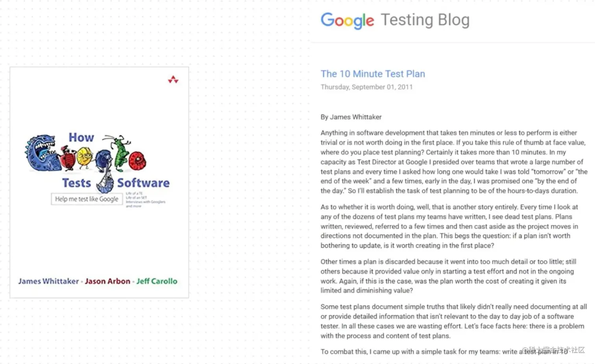Click the author name 'Jason Arbon' on the cover
Image resolution: width=595 pixels, height=364 pixels.
point(107,281)
